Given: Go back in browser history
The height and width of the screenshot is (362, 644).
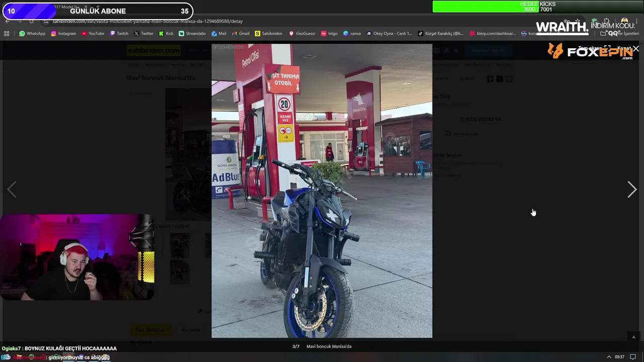Looking at the screenshot, I should click(x=7, y=21).
